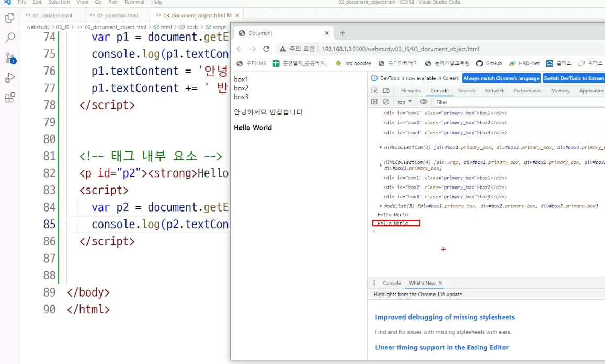Open the GitHub bookmark

click(489, 63)
